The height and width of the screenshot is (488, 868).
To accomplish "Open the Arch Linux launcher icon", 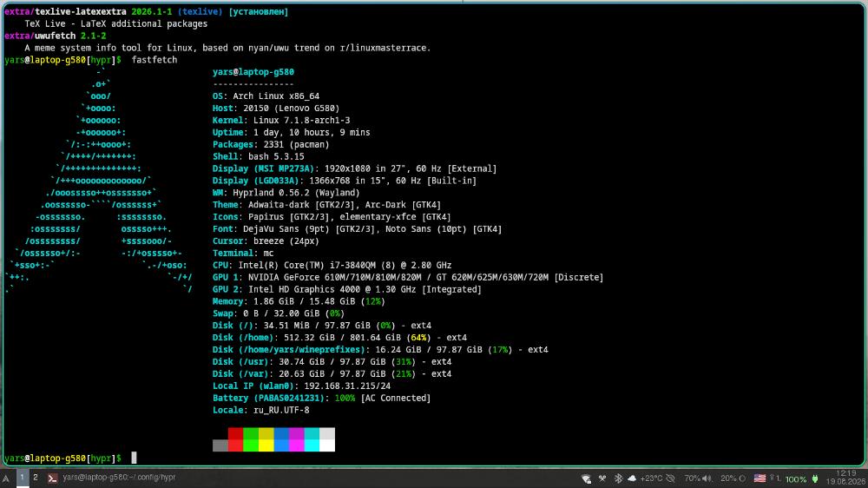I will [6, 478].
